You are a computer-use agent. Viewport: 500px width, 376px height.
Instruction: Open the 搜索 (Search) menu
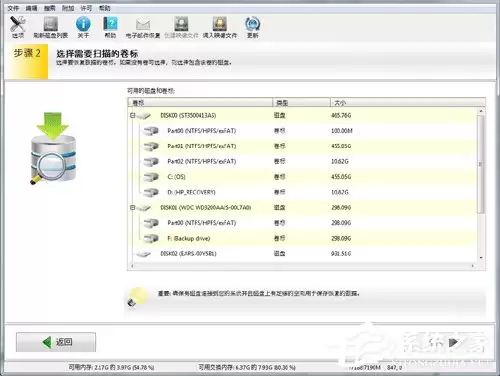(x=50, y=8)
